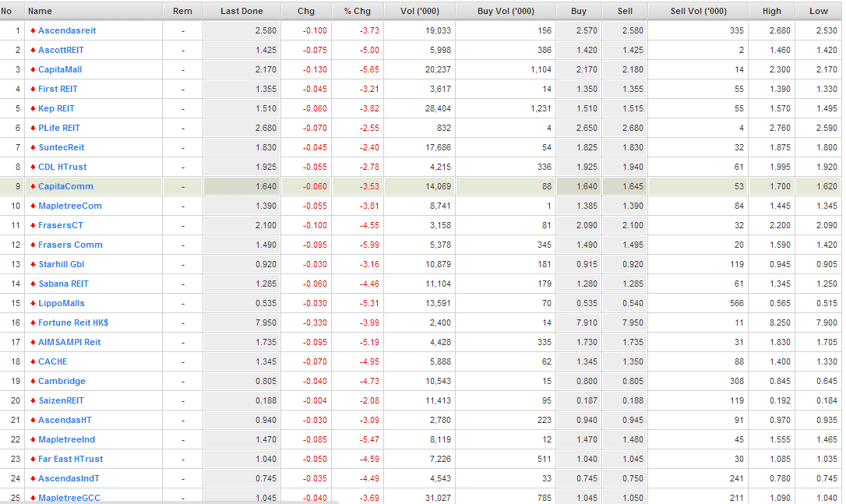This screenshot has height=504, width=846.
Task: Open the Sabana REIT stock link
Action: [64, 284]
